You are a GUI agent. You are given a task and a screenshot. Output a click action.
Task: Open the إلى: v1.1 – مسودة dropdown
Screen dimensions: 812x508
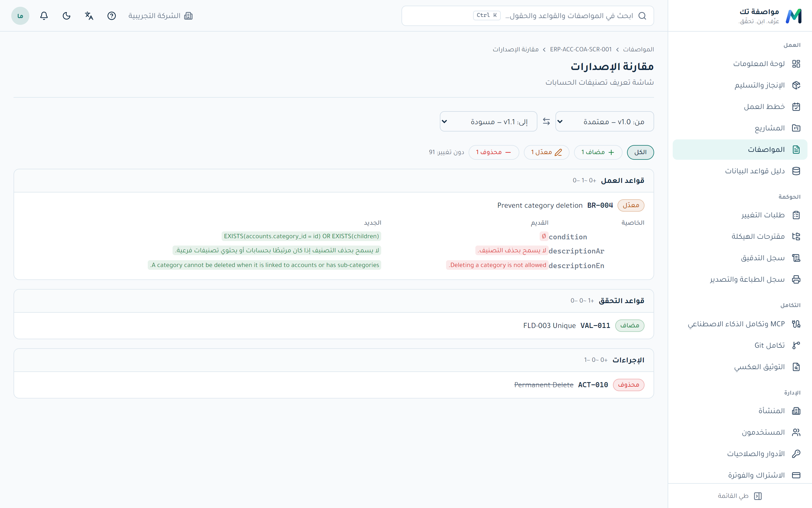489,122
